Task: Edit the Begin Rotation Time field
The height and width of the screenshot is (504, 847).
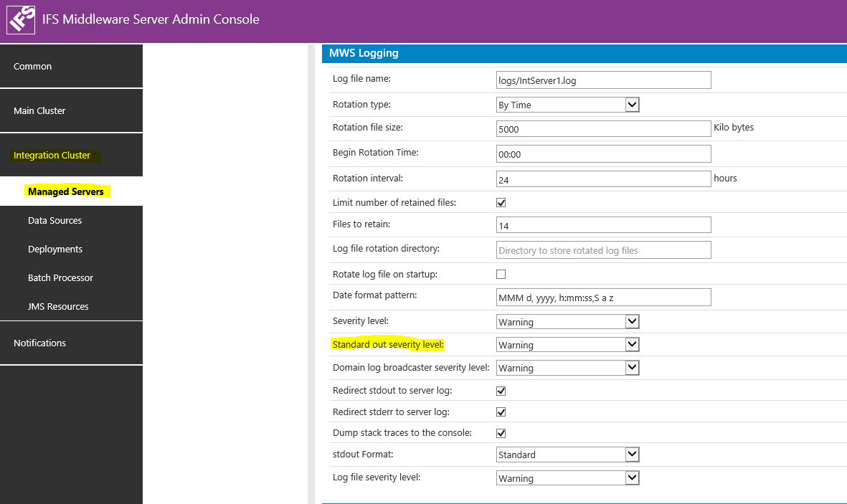Action: click(603, 154)
